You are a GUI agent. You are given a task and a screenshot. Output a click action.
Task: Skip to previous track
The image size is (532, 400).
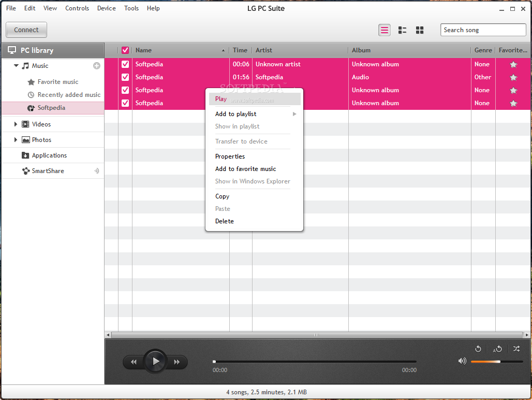coord(134,362)
